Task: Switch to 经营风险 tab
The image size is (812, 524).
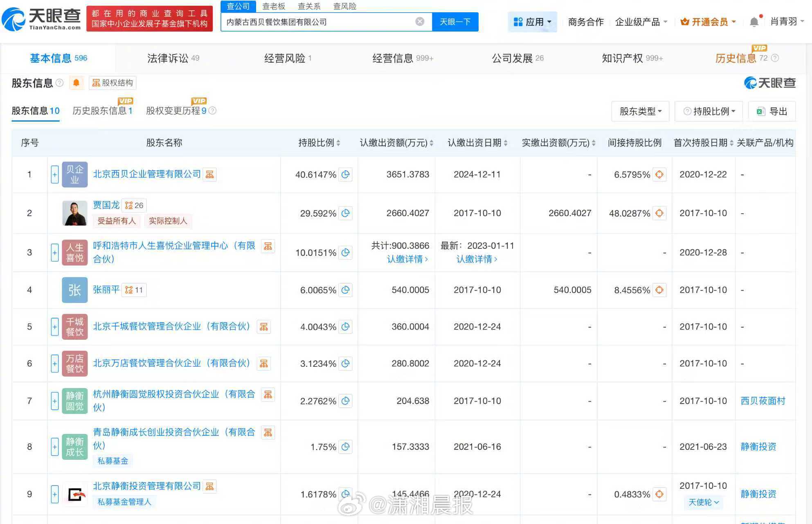Action: 288,58
